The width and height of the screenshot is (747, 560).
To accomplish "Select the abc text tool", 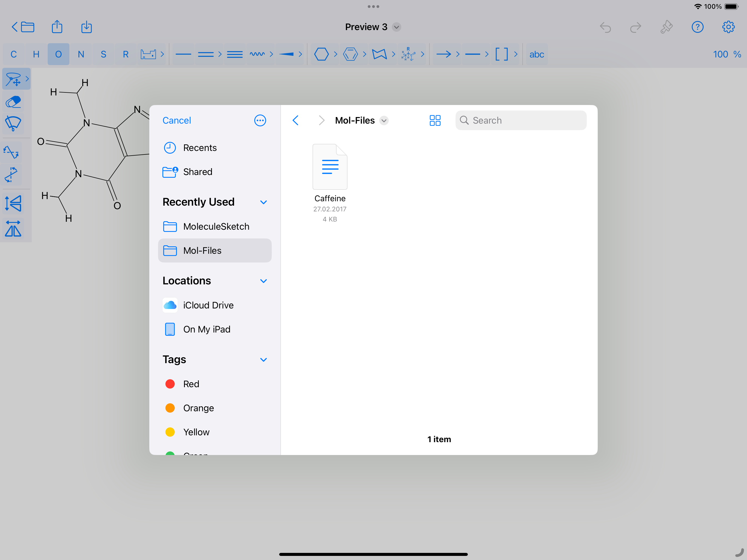I will point(537,54).
